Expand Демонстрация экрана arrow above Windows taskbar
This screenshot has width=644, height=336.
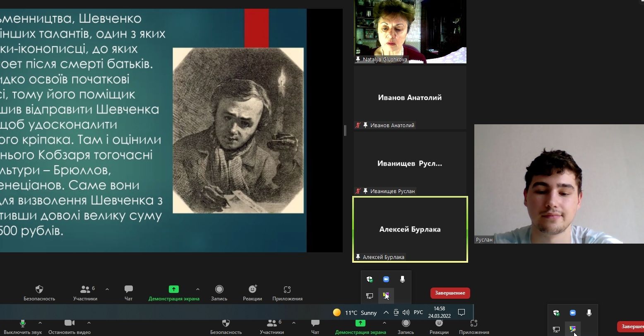197,289
